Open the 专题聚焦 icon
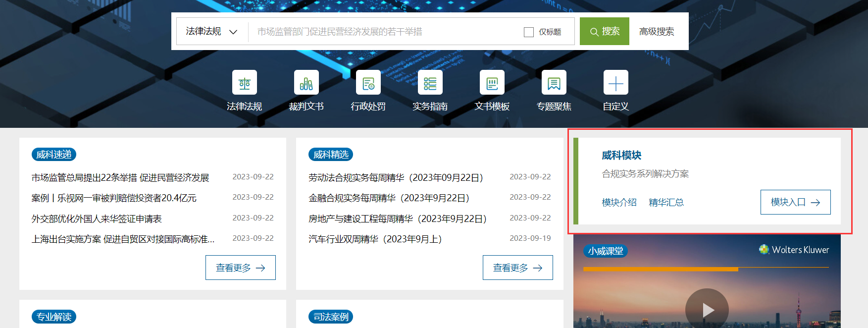This screenshot has height=328, width=868. pos(554,82)
